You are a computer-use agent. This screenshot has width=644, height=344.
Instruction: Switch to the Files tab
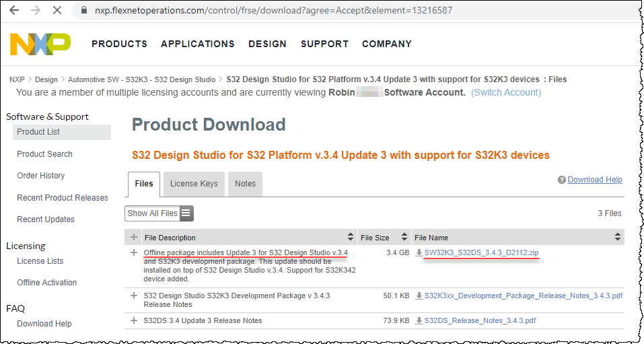click(x=144, y=184)
